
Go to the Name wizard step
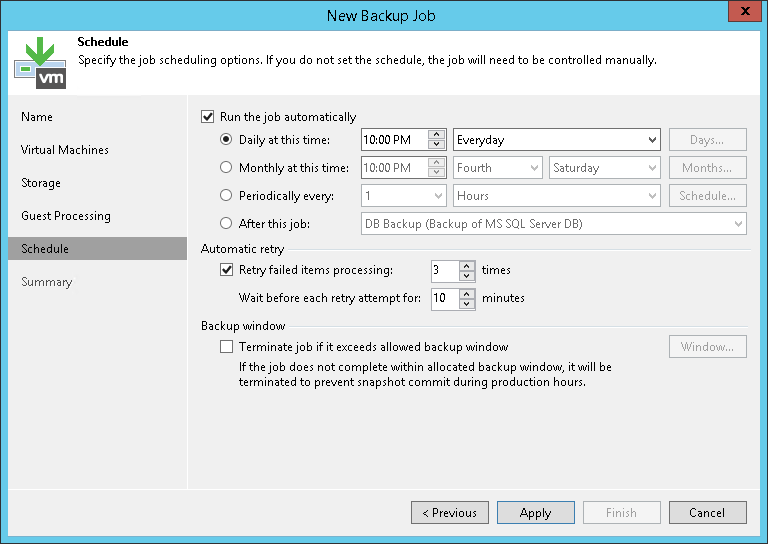click(37, 117)
